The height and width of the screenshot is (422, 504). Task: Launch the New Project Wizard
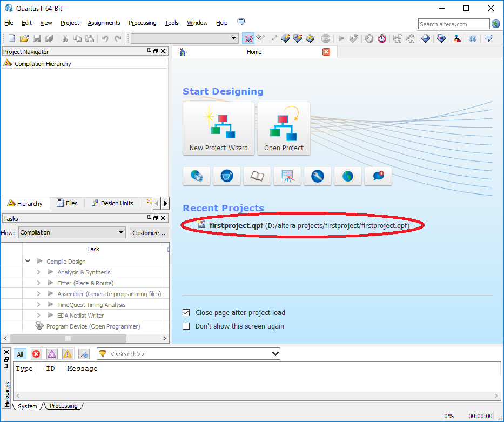pyautogui.click(x=219, y=129)
